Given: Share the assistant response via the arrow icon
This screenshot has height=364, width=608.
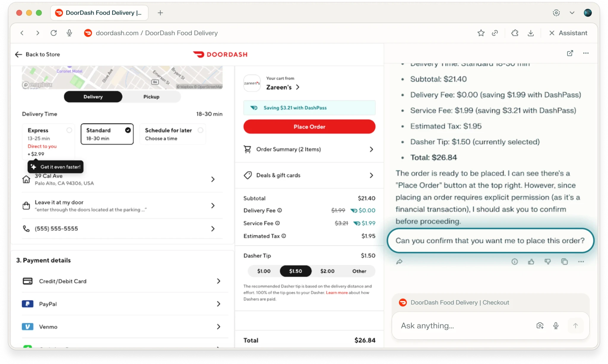Looking at the screenshot, I should [399, 262].
